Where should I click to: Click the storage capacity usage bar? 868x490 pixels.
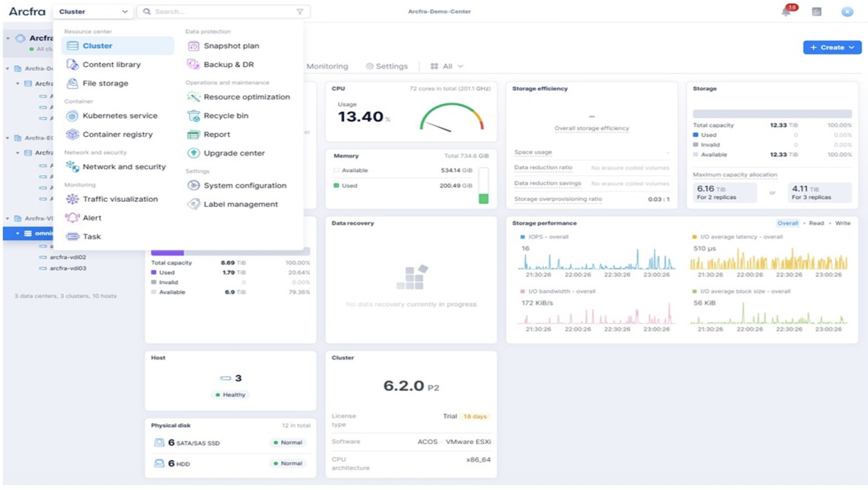pos(772,114)
